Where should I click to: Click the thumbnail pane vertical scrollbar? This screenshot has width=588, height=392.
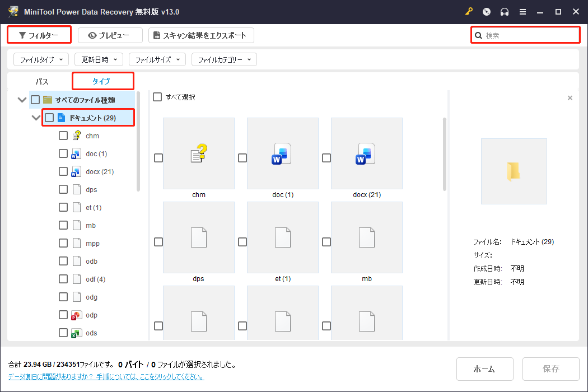pos(445,154)
